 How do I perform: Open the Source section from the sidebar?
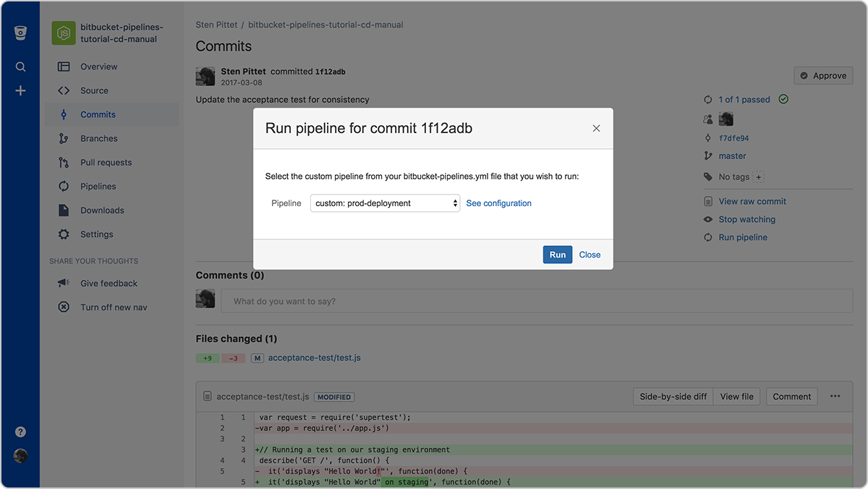[x=97, y=90]
